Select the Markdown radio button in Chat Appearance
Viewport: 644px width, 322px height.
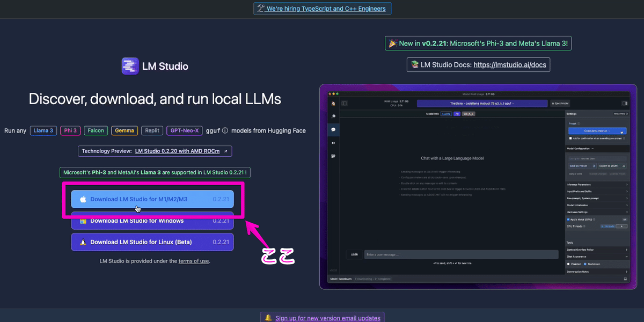586,264
